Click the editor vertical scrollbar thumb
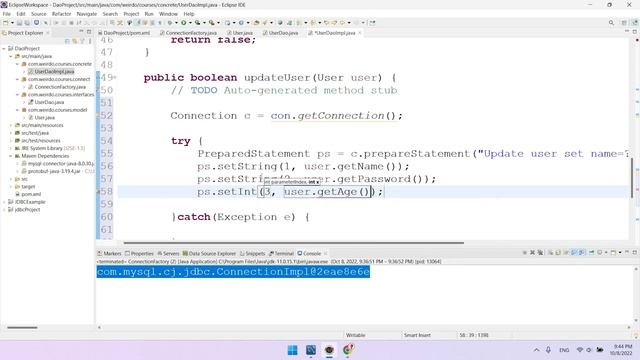The width and height of the screenshot is (640, 360). [631, 177]
